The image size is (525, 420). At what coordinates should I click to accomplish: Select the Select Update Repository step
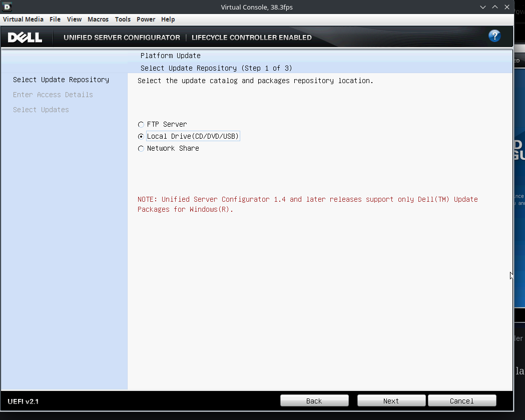(61, 80)
